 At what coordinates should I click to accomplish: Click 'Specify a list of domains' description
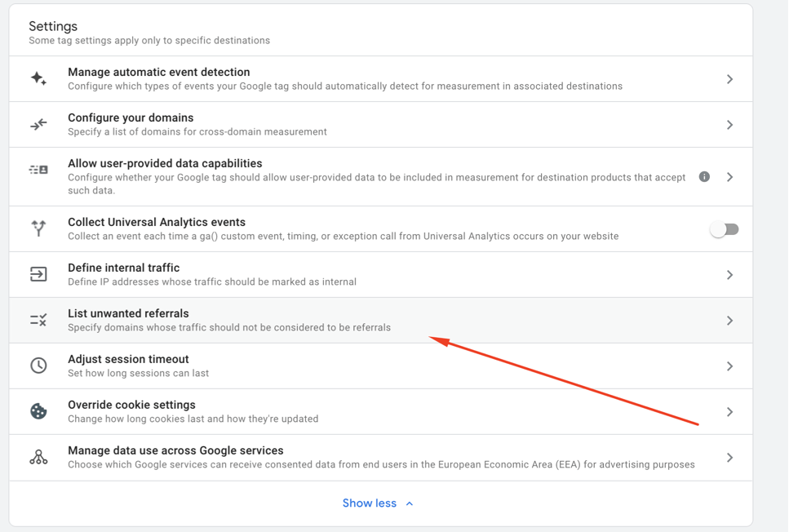click(197, 132)
